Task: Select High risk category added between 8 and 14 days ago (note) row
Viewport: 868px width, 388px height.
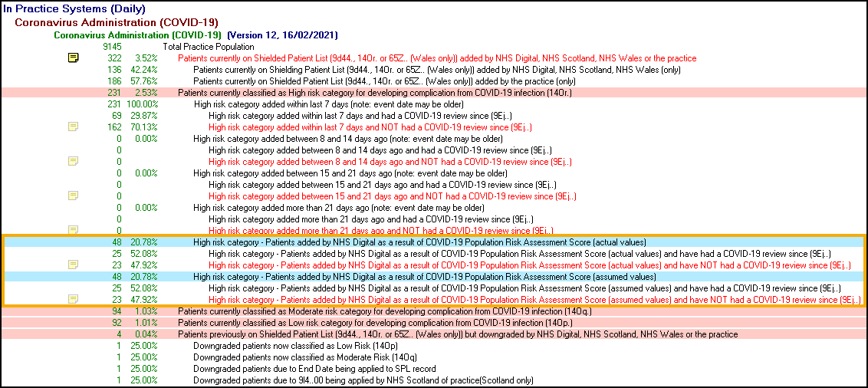Action: [x=347, y=139]
